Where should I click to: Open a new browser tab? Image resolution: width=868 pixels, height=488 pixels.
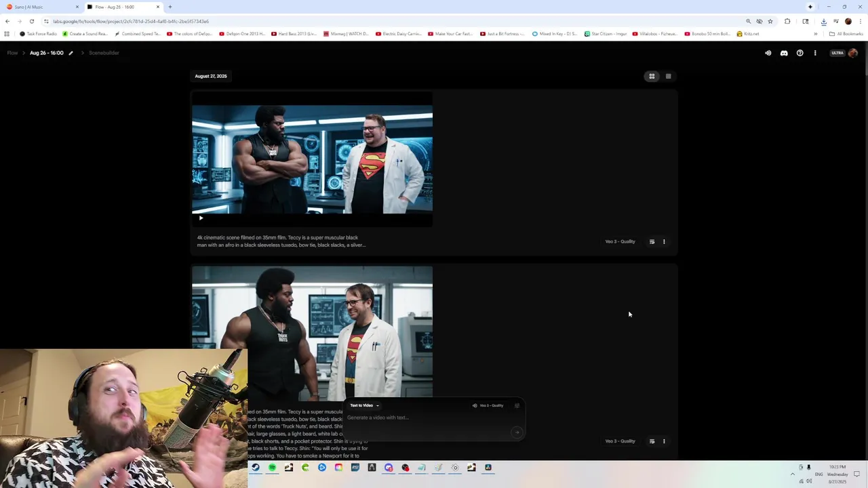pos(170,7)
